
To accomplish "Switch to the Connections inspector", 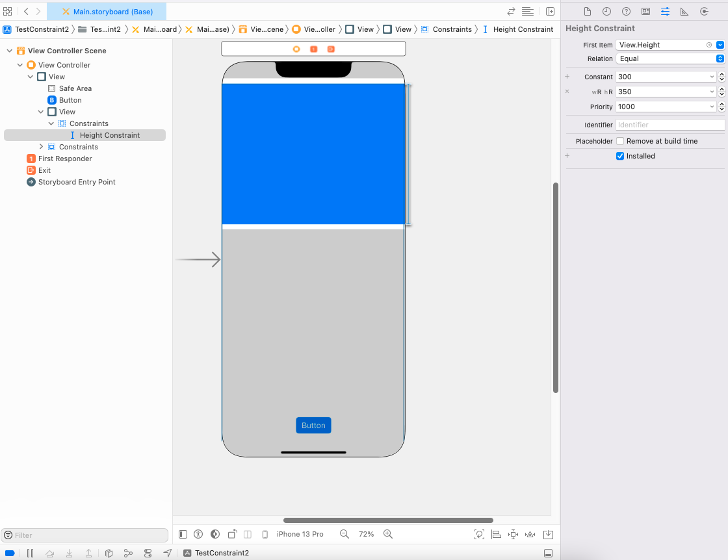I will tap(703, 12).
